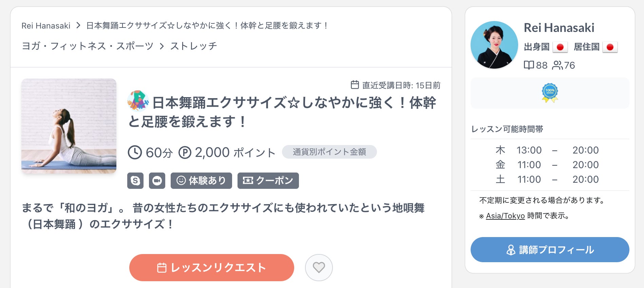Open the 講師プロフィール button
The width and height of the screenshot is (644, 288).
(550, 250)
